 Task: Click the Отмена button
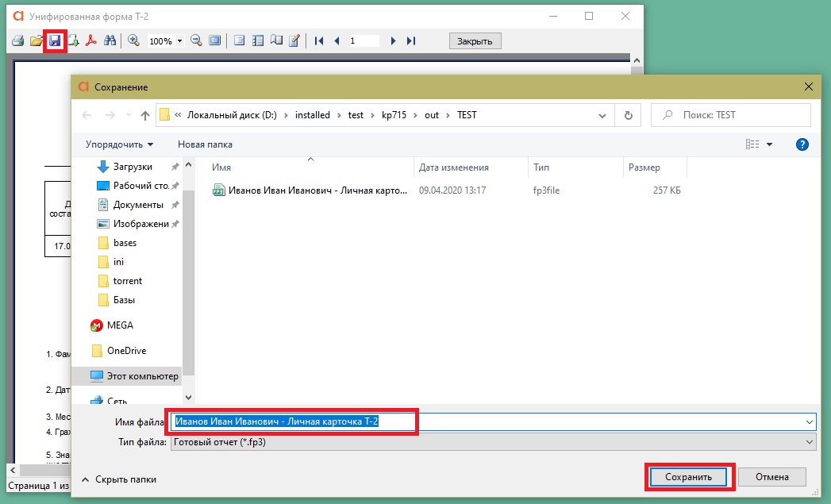click(x=771, y=477)
